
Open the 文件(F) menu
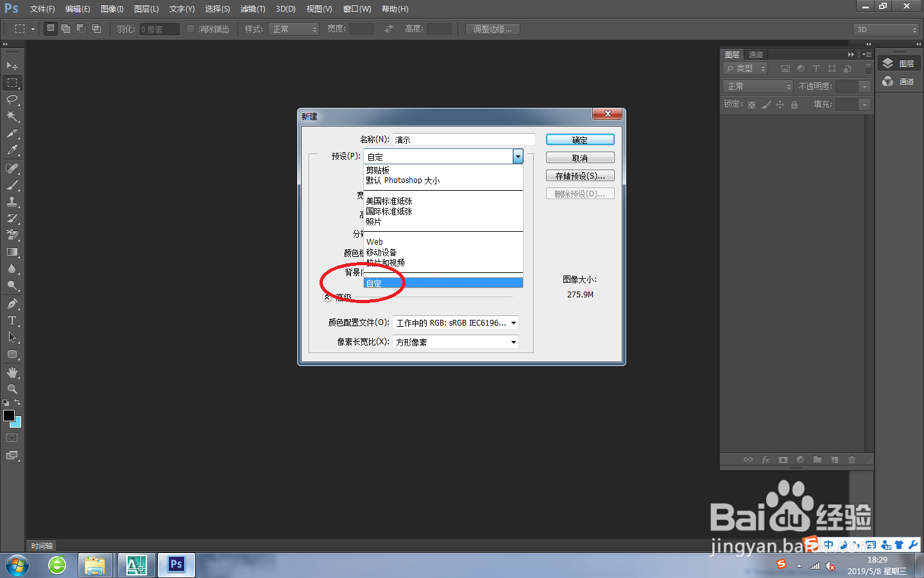[x=42, y=9]
